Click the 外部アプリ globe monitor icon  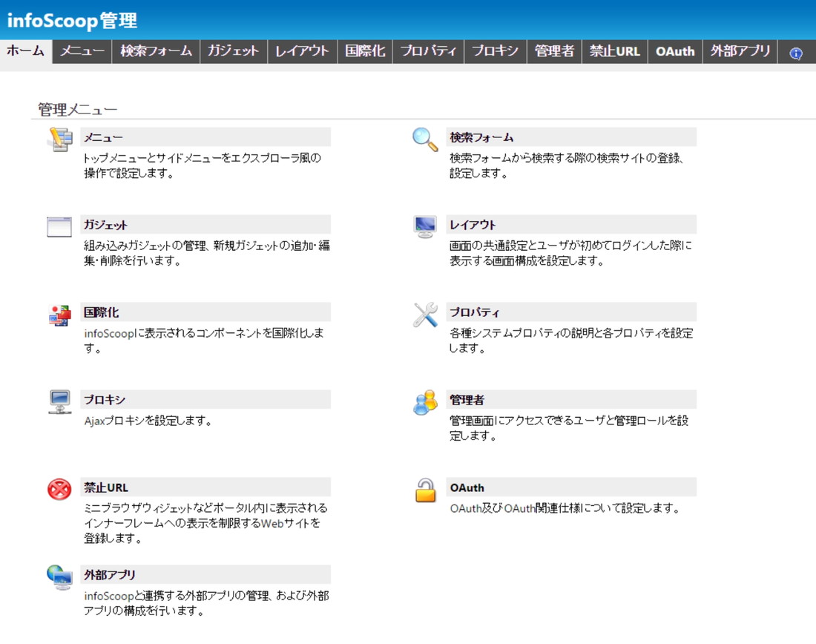click(59, 577)
